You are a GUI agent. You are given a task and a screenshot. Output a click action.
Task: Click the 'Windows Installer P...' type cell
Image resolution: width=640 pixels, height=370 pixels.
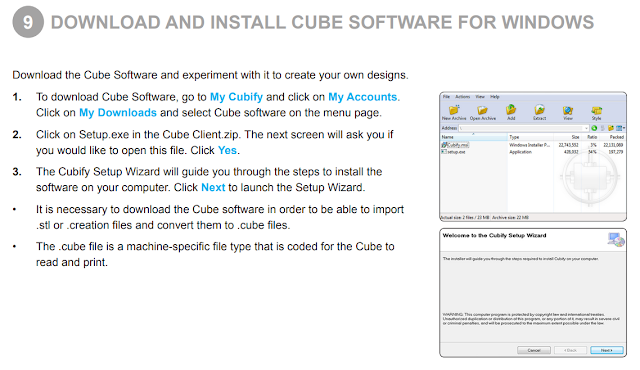point(529,145)
